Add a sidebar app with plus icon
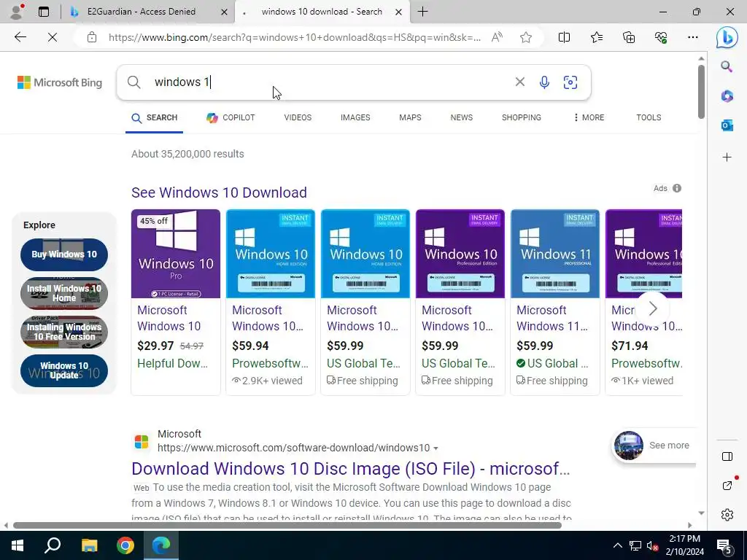The width and height of the screenshot is (747, 560). [x=727, y=157]
